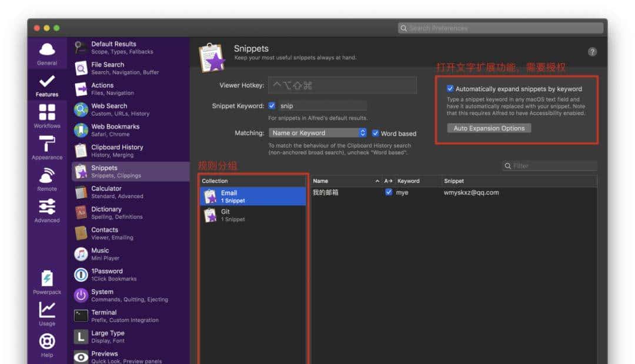
Task: Disable Automatically expand snippets by keyword
Action: pyautogui.click(x=450, y=89)
